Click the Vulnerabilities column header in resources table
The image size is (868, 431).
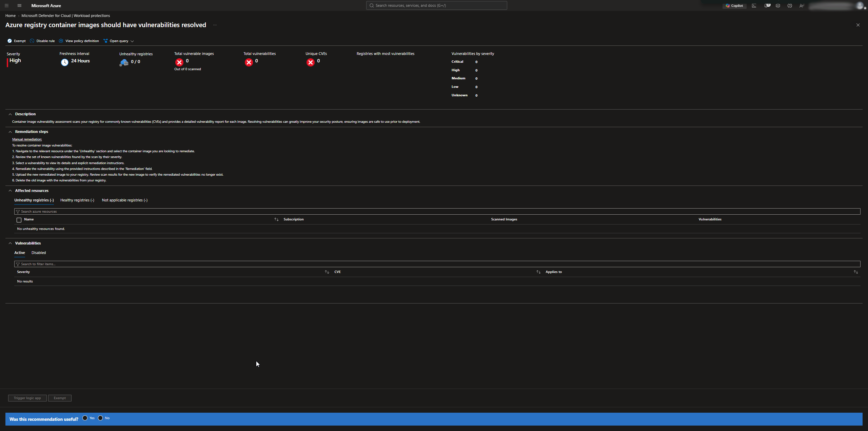[710, 219]
